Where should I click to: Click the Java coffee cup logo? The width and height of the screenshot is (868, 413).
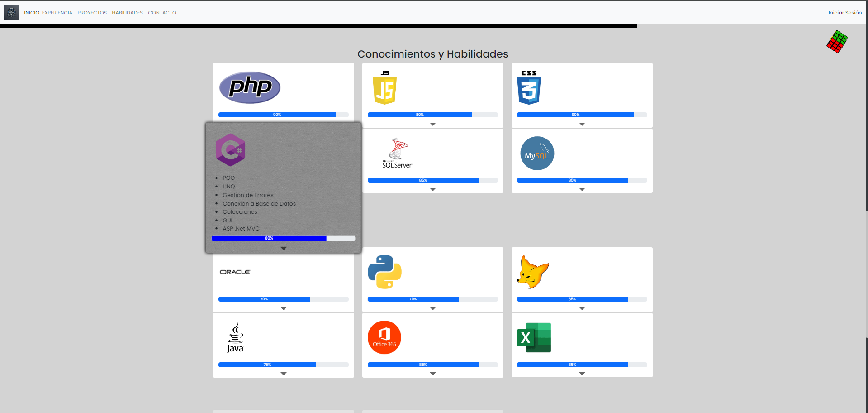point(235,338)
